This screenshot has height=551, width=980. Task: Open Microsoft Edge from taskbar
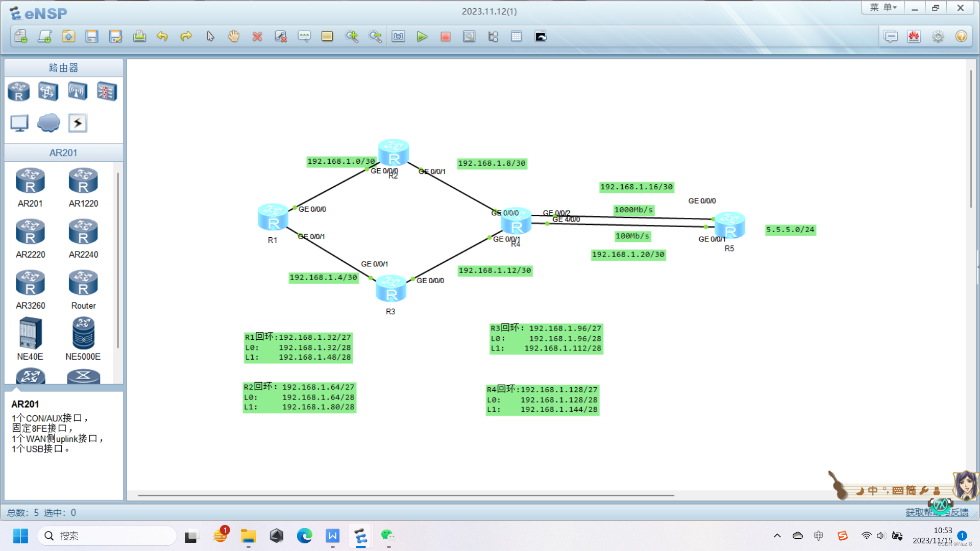point(305,536)
